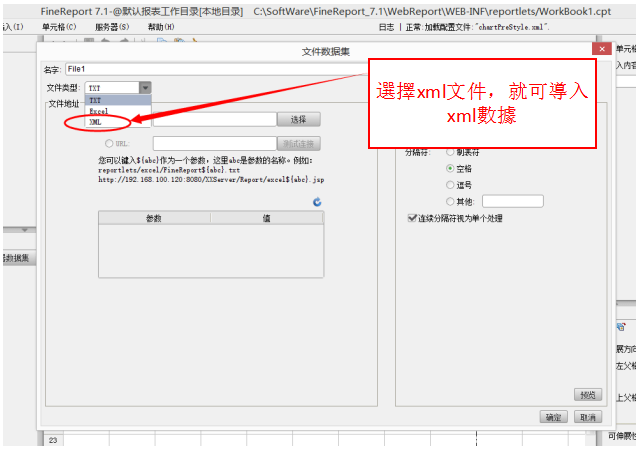The width and height of the screenshot is (638, 450).
Task: Open the 文件类型 dropdown arrow
Action: (x=145, y=88)
